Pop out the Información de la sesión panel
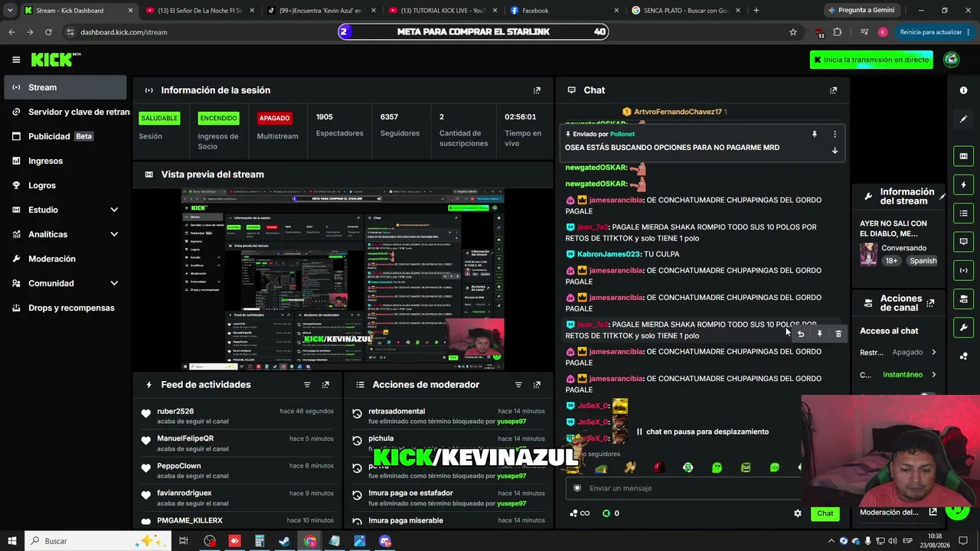Viewport: 980px width, 551px height. coord(537,90)
